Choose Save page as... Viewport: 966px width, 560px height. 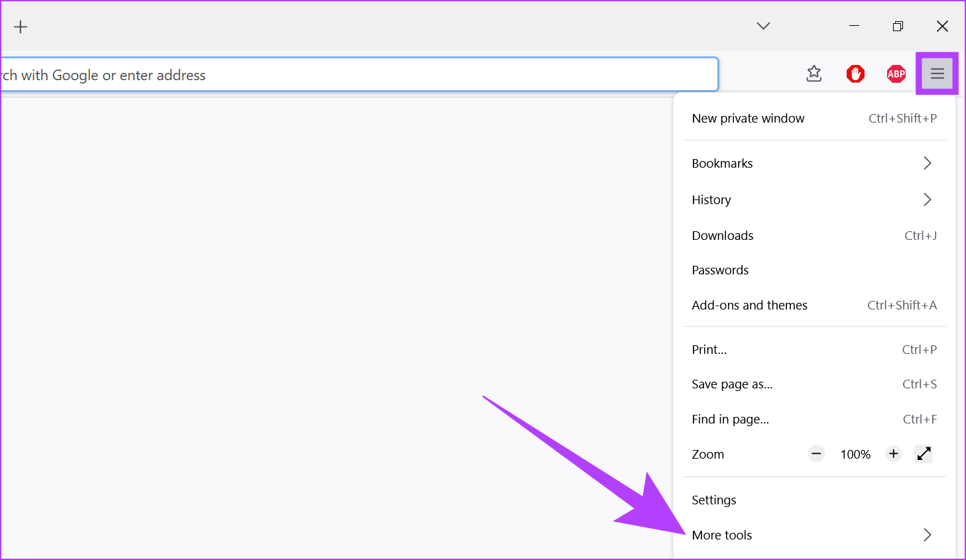pos(814,384)
